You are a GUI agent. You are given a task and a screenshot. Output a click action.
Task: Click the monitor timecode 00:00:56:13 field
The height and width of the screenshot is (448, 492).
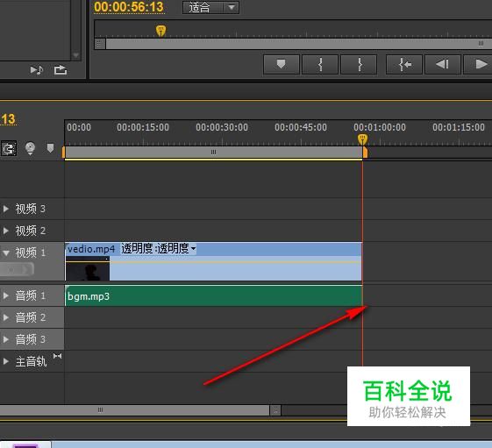click(x=129, y=7)
